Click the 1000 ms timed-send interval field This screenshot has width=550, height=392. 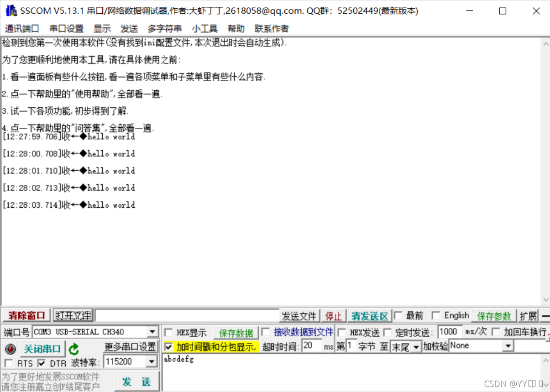click(450, 332)
